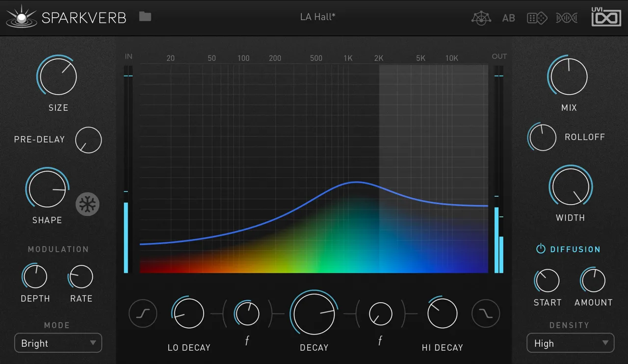Click the Rolloff knob
Viewport: 628px width, 364px height.
(x=543, y=137)
